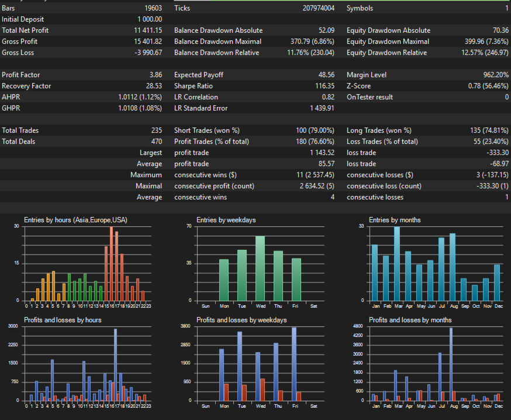Click the Oct bar in Entries by months

[x=475, y=293]
